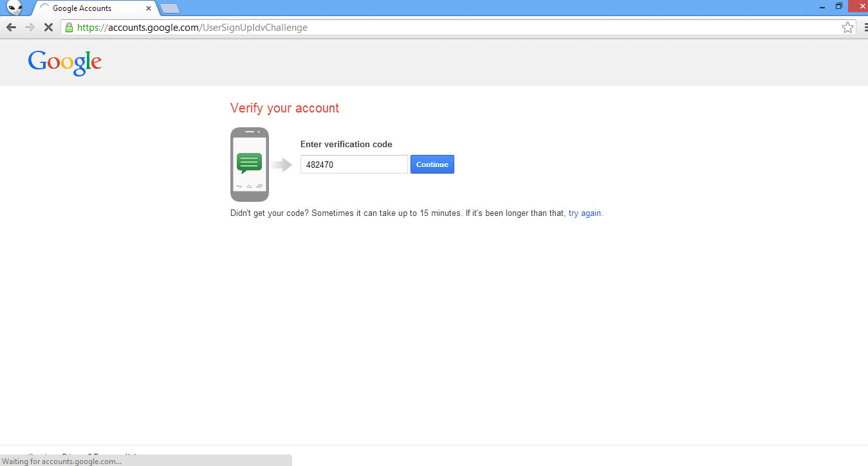868x466 pixels.
Task: Click the Enter verification code label
Action: pyautogui.click(x=346, y=145)
